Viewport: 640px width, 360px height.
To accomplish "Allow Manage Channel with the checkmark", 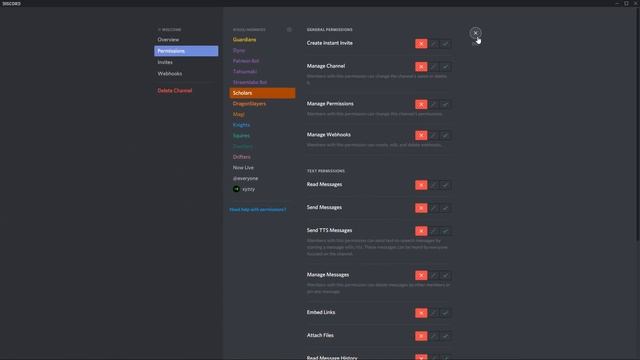I will [445, 67].
